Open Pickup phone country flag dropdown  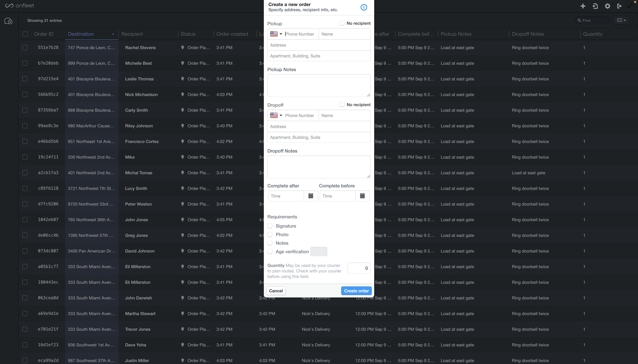tap(276, 34)
